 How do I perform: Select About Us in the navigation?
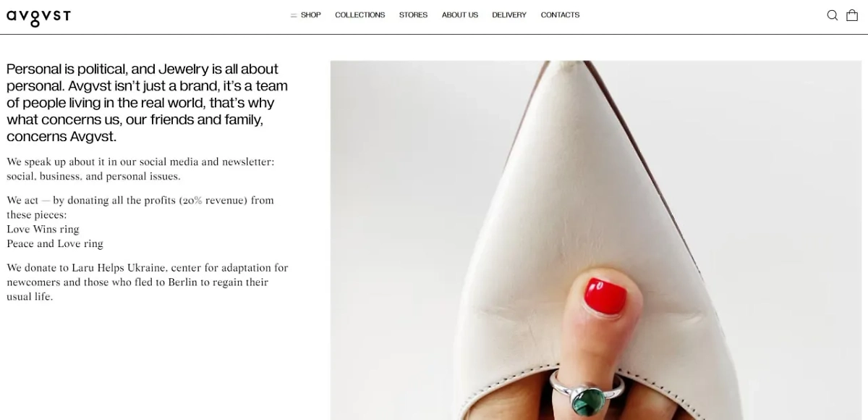460,15
